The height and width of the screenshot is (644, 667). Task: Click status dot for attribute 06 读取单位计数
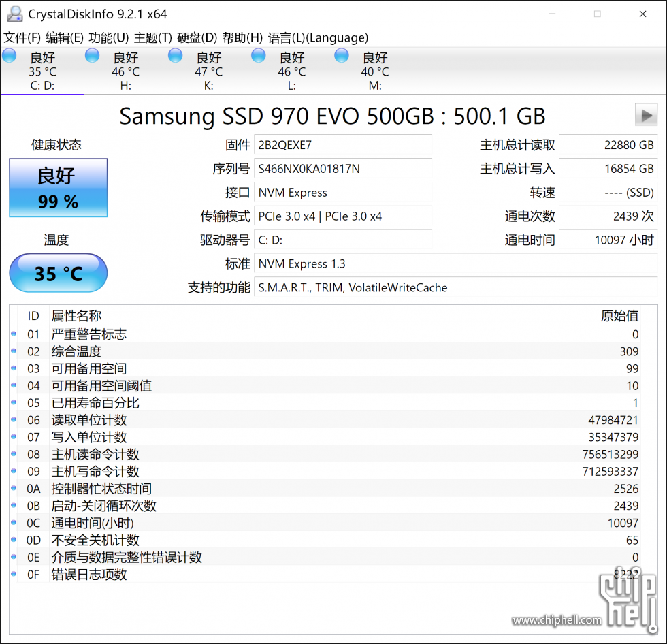click(14, 419)
